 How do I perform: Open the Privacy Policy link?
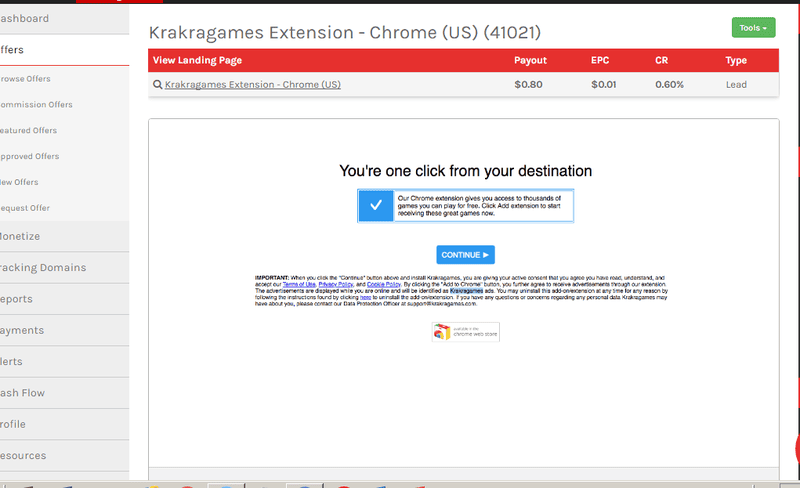[x=336, y=284]
